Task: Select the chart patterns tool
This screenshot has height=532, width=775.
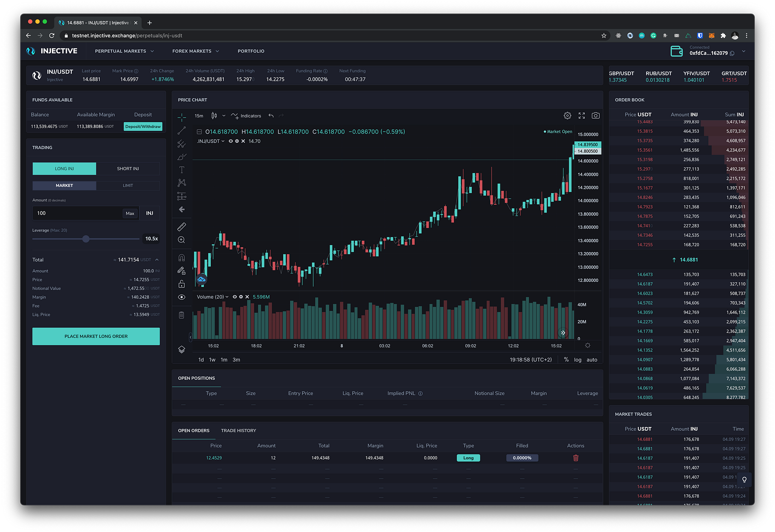Action: click(x=182, y=182)
